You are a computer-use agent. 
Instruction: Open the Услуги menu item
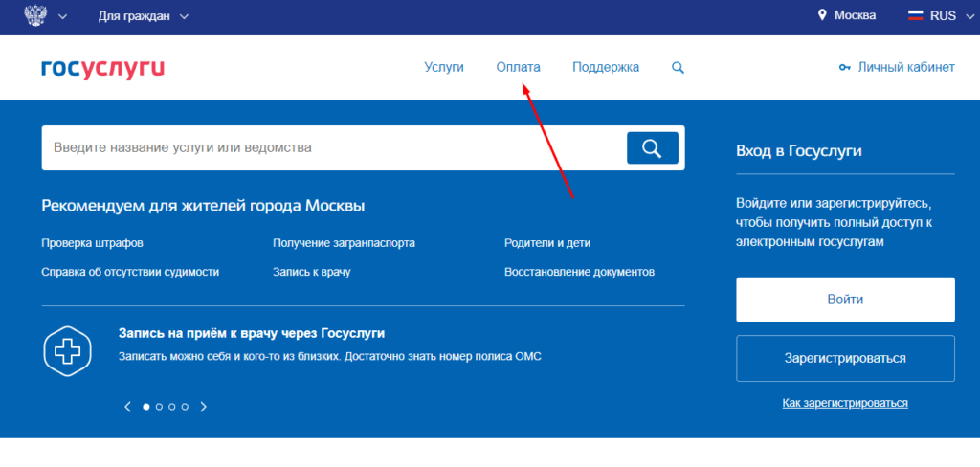(x=443, y=68)
